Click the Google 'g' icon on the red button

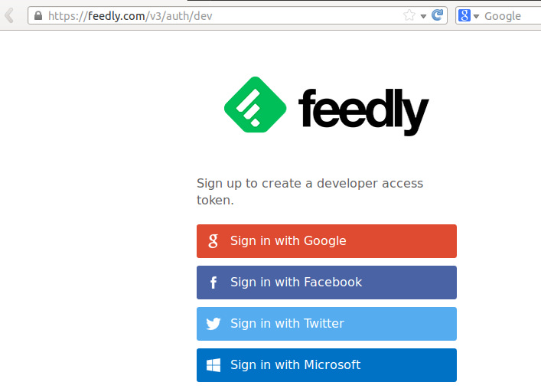coord(213,241)
